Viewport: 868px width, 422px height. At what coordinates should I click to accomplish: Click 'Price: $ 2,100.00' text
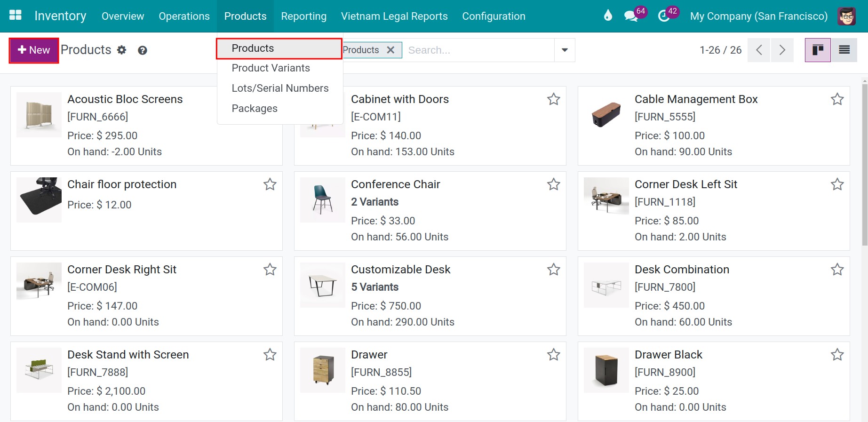106,391
